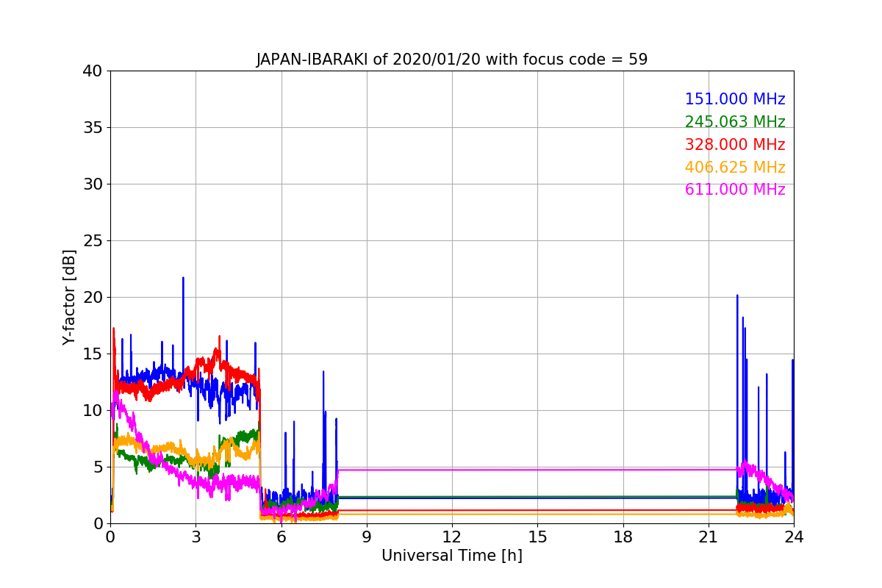Click the y-axis tick label 25
The image size is (882, 588).
point(93,241)
